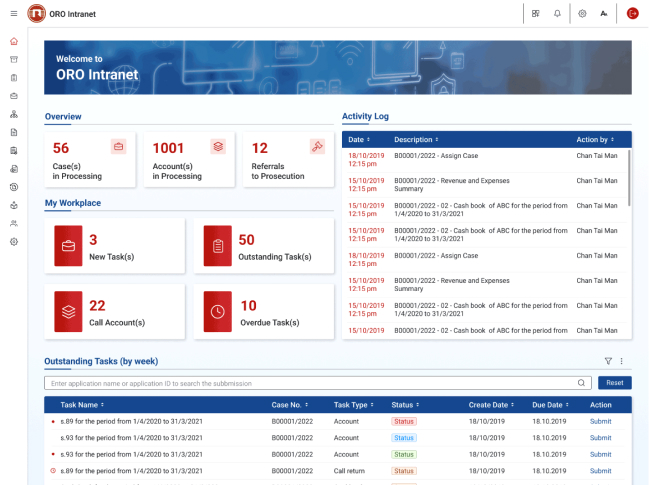
Task: Click the task search input field
Action: [310, 383]
